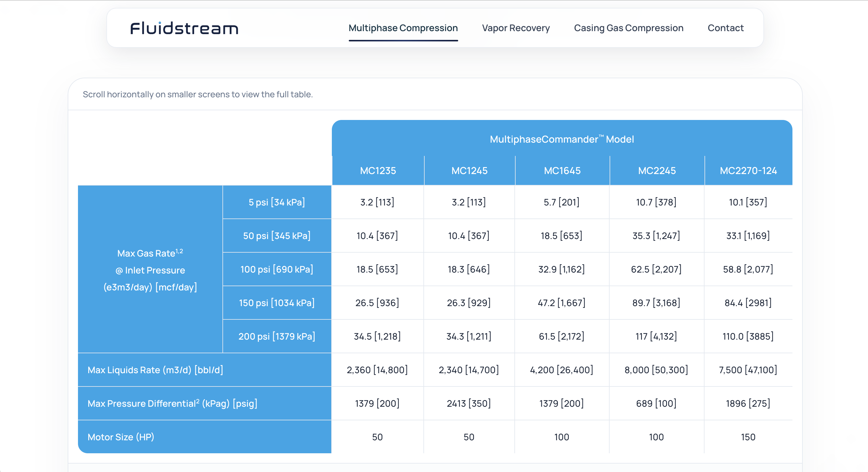The height and width of the screenshot is (472, 868).
Task: Click the Max Gas Rate header cell
Action: pos(150,270)
